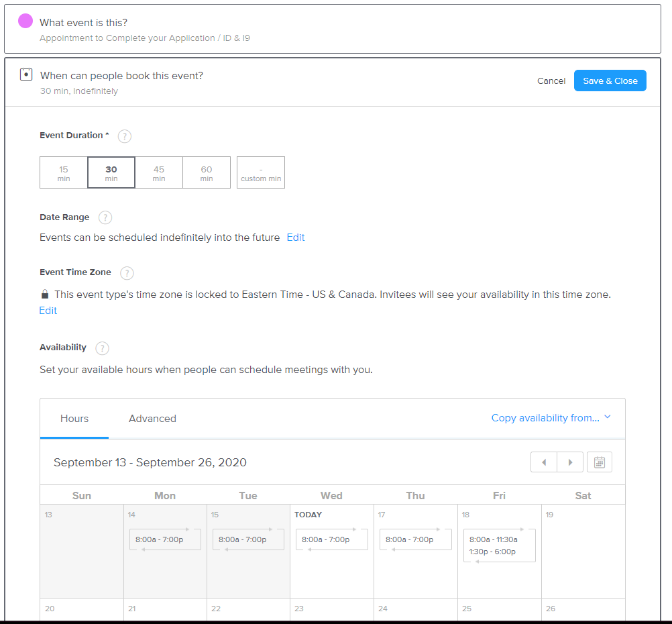Select 15 min duration
Image resolution: width=672 pixels, height=624 pixels.
[x=64, y=172]
